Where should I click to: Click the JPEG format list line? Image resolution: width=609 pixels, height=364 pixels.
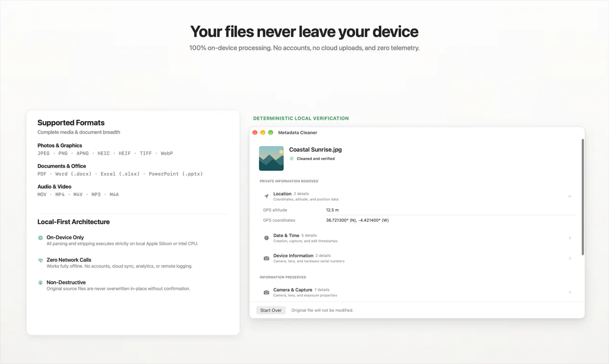(x=105, y=153)
